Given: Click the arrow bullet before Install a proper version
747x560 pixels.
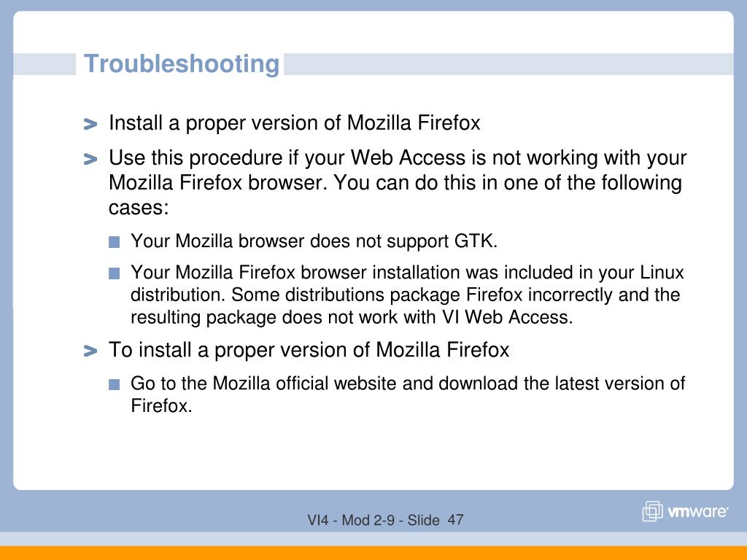Looking at the screenshot, I should 90,124.
